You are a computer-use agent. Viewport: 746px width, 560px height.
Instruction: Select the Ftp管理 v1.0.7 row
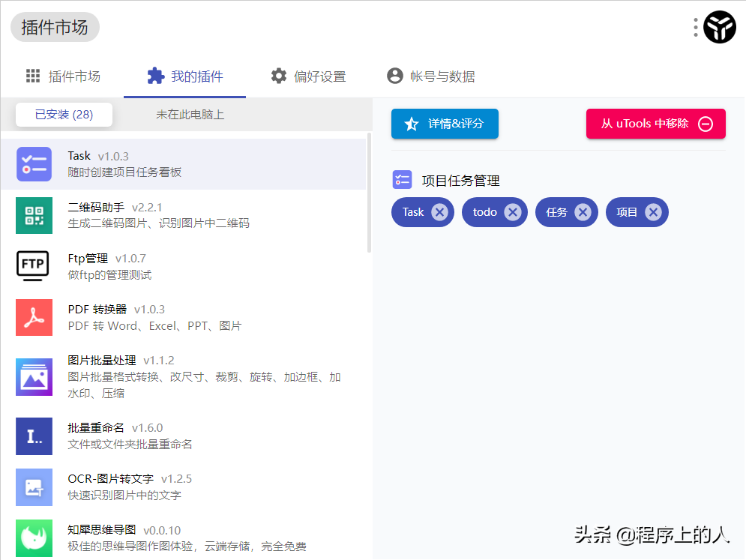pos(184,266)
